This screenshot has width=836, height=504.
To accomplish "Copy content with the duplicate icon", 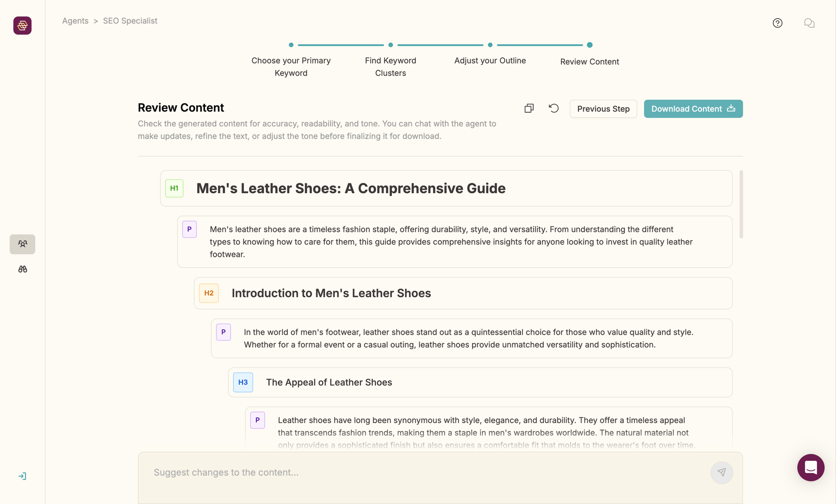I will coord(529,108).
